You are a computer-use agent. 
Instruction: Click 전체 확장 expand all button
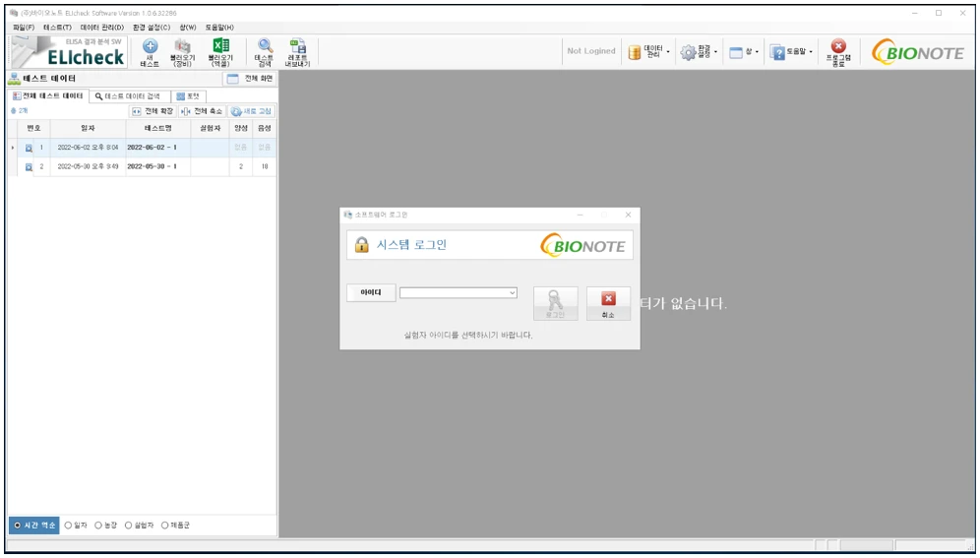coord(152,111)
